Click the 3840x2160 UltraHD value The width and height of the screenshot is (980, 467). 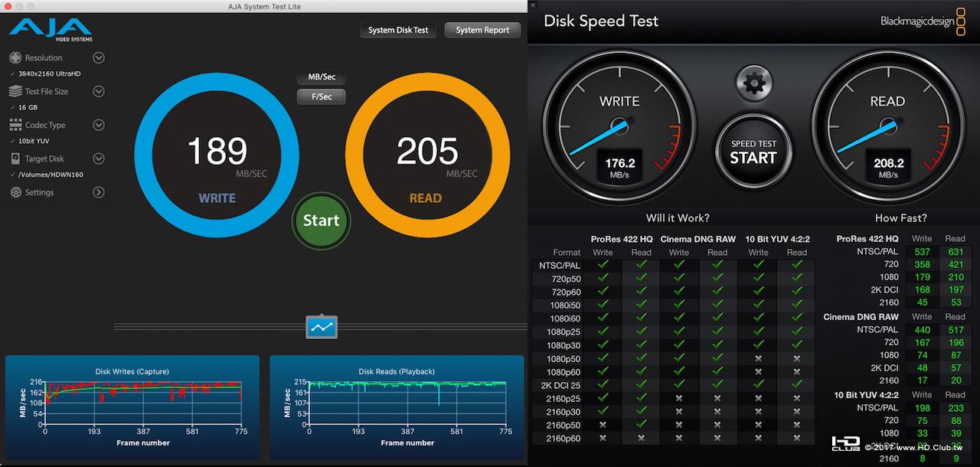(x=50, y=73)
